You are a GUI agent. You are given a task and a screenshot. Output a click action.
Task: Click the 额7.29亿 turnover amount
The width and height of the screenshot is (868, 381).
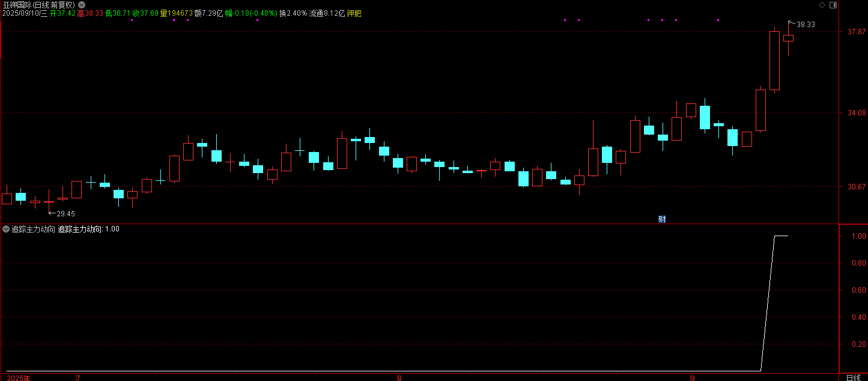(208, 13)
